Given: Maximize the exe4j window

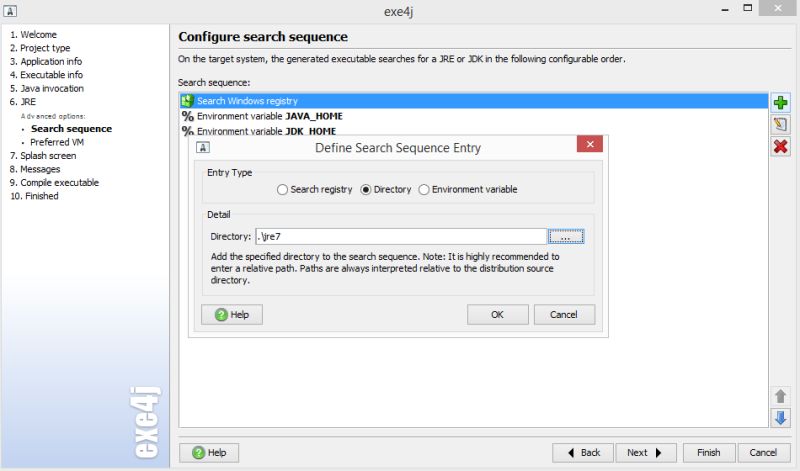Looking at the screenshot, I should point(747,8).
